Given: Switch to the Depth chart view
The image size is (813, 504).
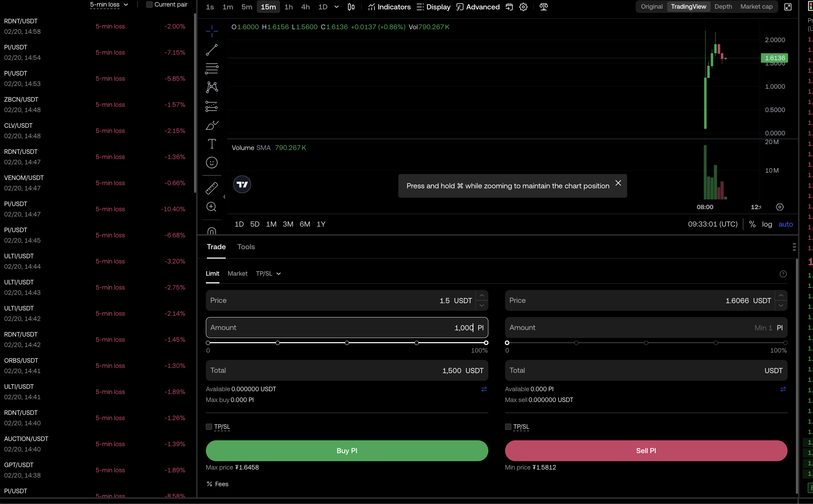Looking at the screenshot, I should coord(723,7).
